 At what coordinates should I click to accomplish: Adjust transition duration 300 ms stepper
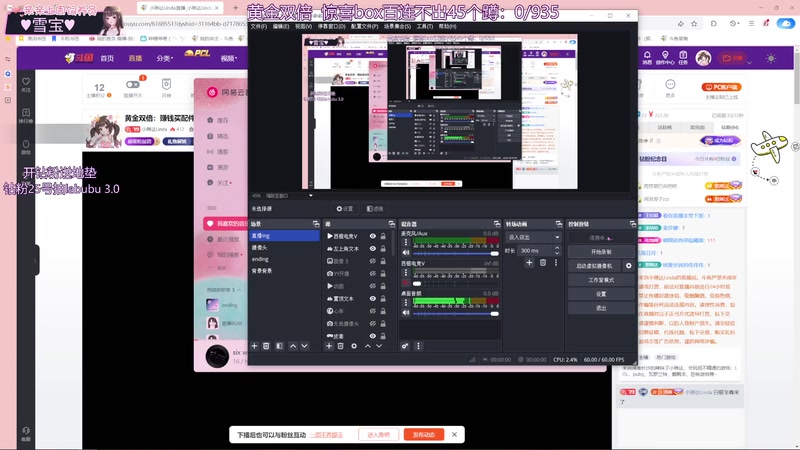point(557,251)
